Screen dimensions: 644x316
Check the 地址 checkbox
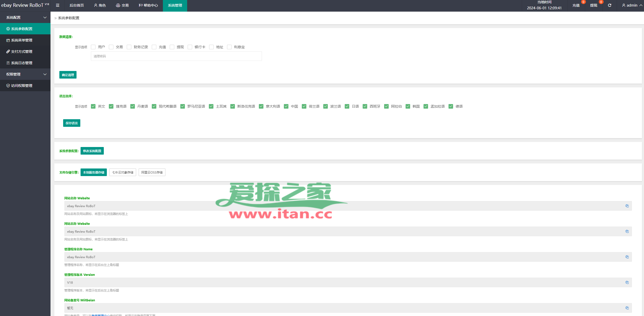pyautogui.click(x=211, y=47)
